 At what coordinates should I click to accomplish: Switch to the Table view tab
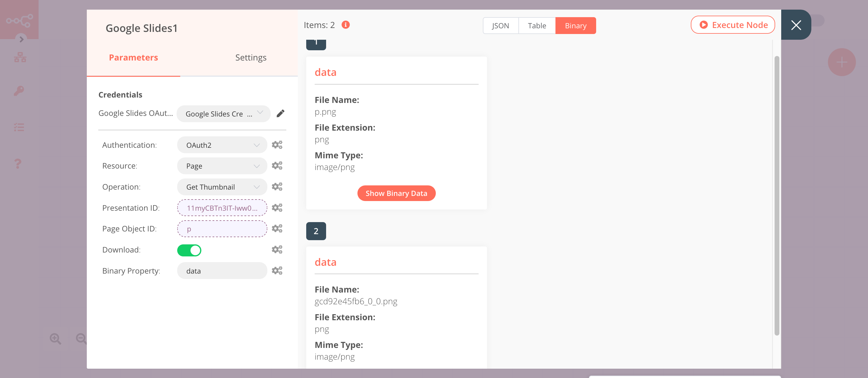coord(536,25)
